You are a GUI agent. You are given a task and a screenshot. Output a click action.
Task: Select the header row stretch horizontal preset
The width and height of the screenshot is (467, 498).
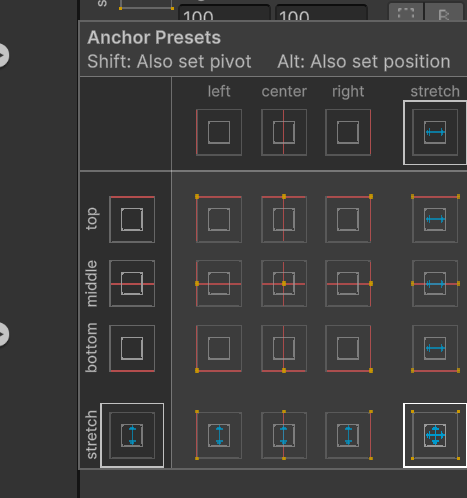435,132
